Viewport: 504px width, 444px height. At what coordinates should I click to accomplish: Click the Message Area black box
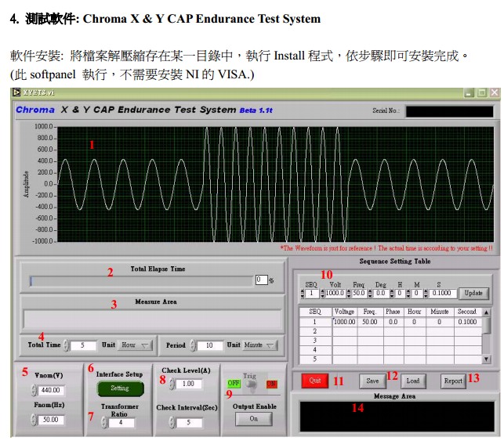tap(397, 417)
